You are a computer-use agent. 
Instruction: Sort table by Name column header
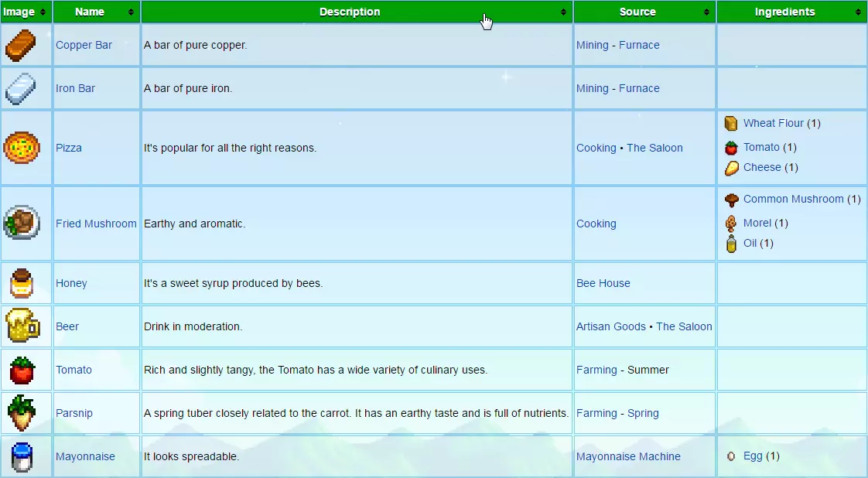pos(97,12)
